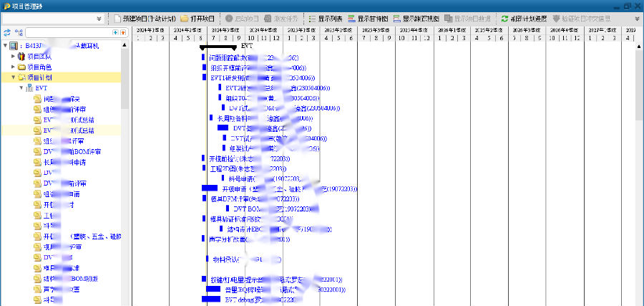The width and height of the screenshot is (644, 306).
Task: Switch to tracking view 显示跟踪视图
Action: pyautogui.click(x=416, y=19)
